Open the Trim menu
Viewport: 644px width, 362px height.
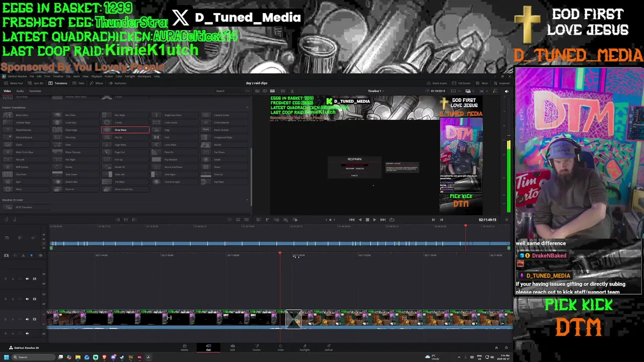click(47, 76)
